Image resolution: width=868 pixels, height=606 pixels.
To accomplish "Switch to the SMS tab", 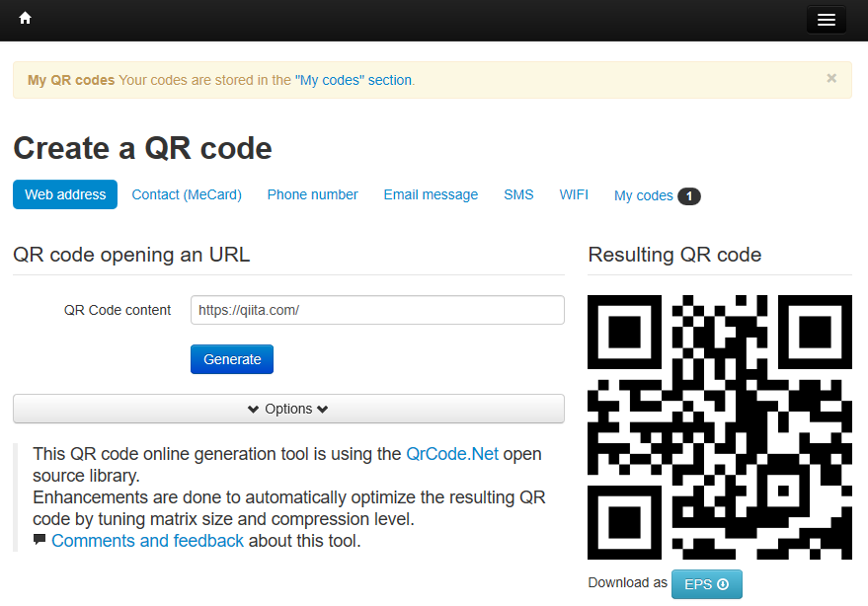I will (x=518, y=194).
